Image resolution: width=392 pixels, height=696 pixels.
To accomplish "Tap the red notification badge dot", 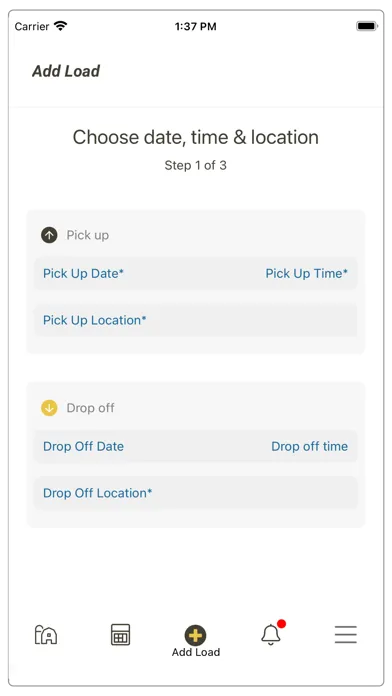I will (x=281, y=624).
